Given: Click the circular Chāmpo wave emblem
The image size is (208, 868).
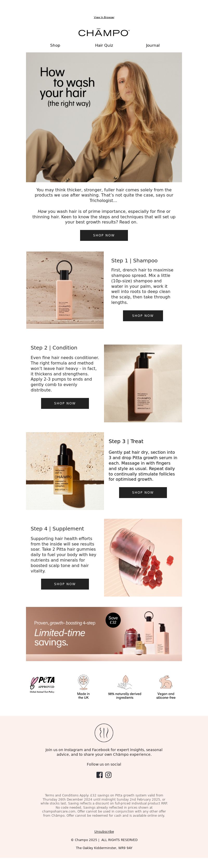Looking at the screenshot, I should pyautogui.click(x=104, y=733).
